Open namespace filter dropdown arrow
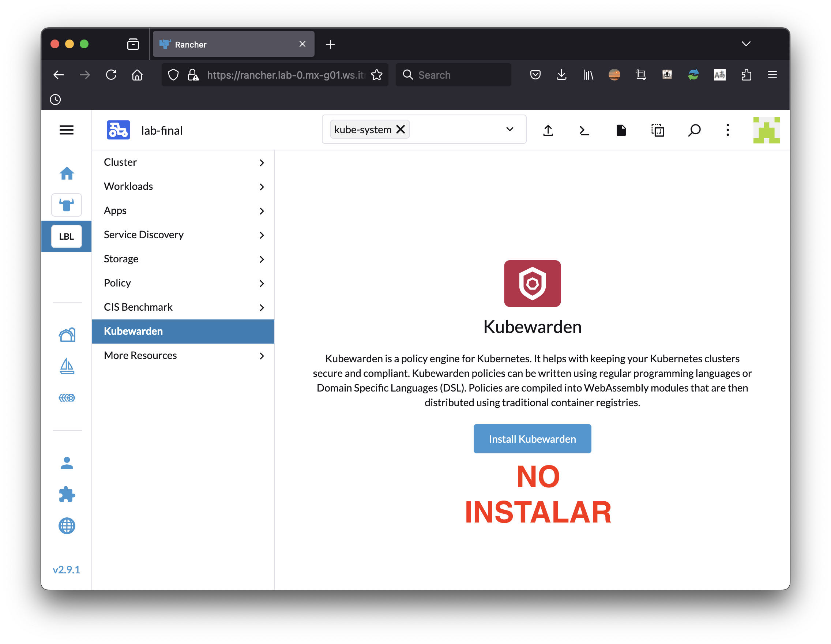The height and width of the screenshot is (644, 831). [510, 130]
